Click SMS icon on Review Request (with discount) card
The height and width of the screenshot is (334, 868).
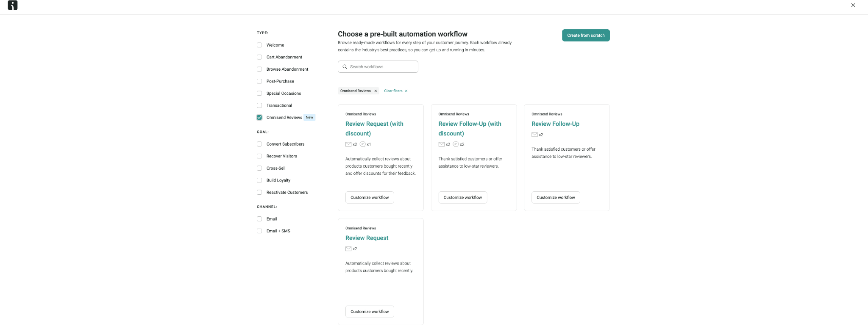point(362,144)
